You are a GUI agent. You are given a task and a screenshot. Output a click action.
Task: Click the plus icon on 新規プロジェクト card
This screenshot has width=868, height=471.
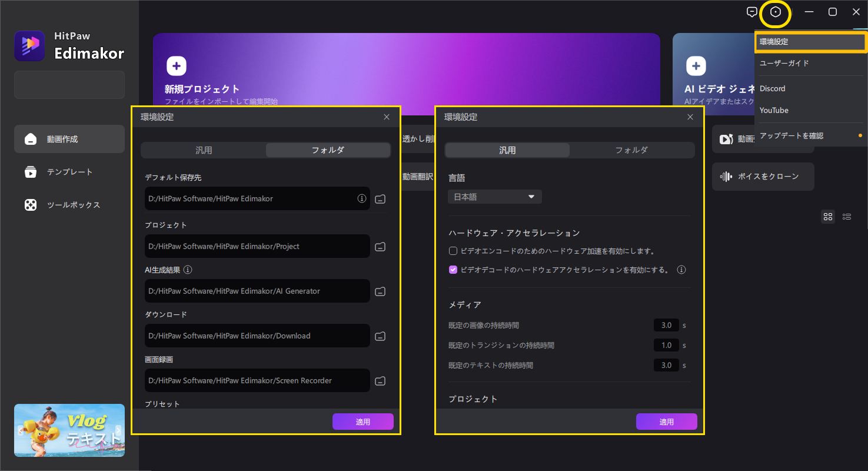click(x=176, y=66)
